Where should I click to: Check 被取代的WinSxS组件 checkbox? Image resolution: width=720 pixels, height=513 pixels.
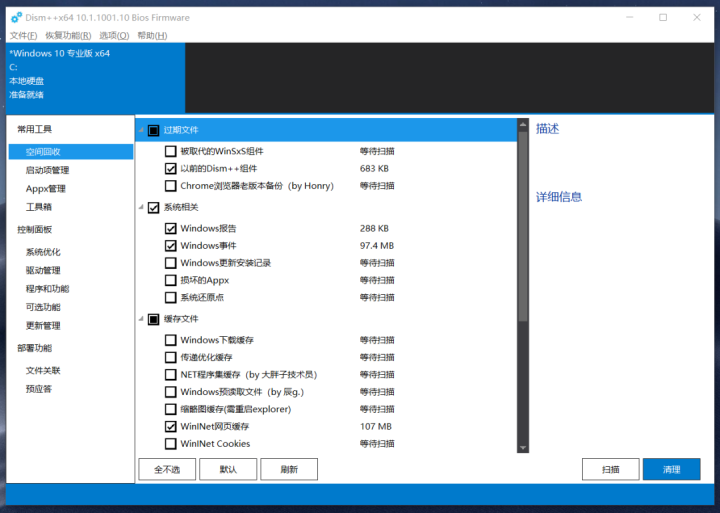point(170,151)
